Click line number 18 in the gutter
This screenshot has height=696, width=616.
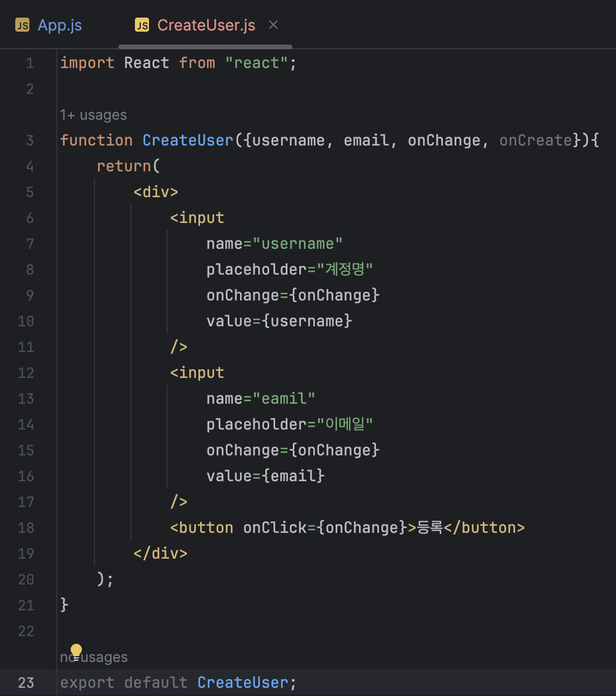[26, 528]
